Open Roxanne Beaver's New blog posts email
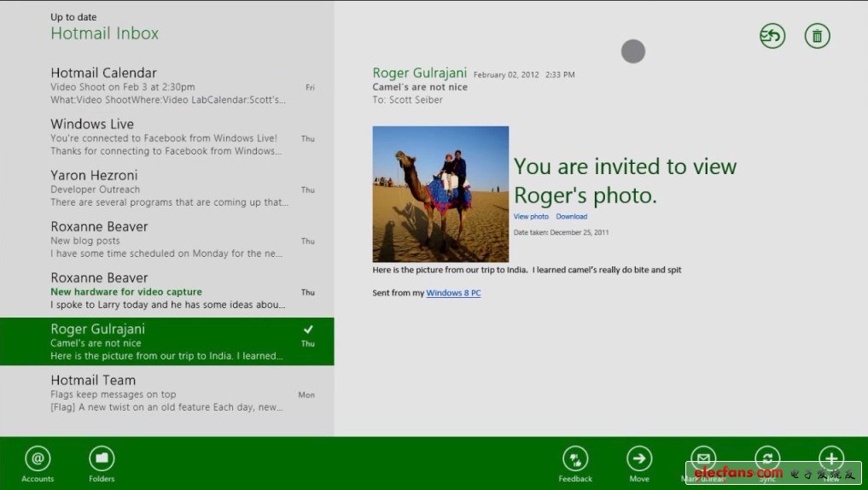Image resolution: width=868 pixels, height=490 pixels. click(x=166, y=239)
